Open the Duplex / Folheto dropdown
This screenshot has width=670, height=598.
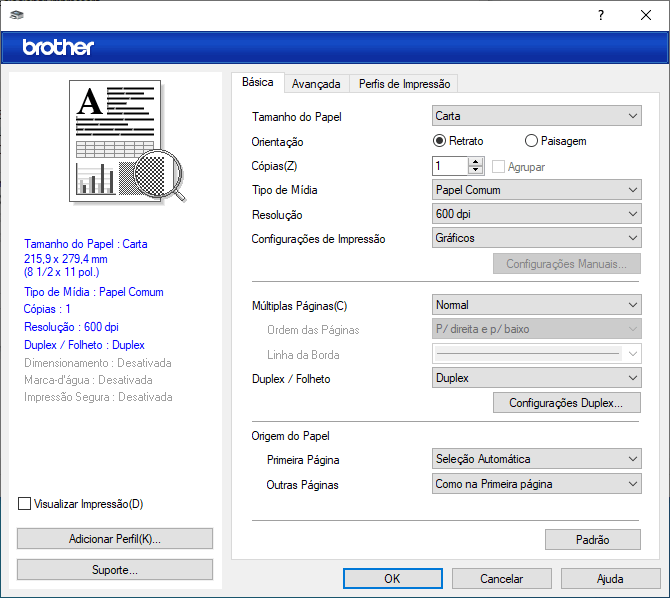coord(536,378)
